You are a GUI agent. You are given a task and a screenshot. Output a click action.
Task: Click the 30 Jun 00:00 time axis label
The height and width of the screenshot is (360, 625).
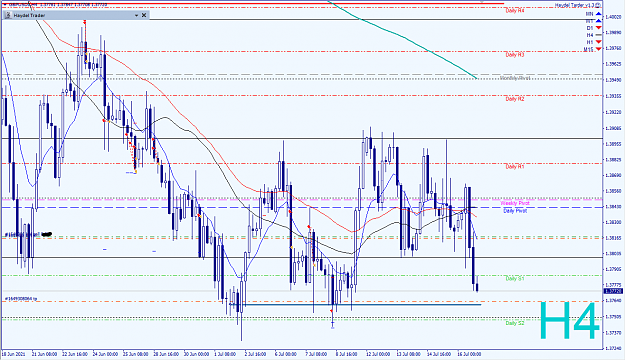[x=197, y=354]
